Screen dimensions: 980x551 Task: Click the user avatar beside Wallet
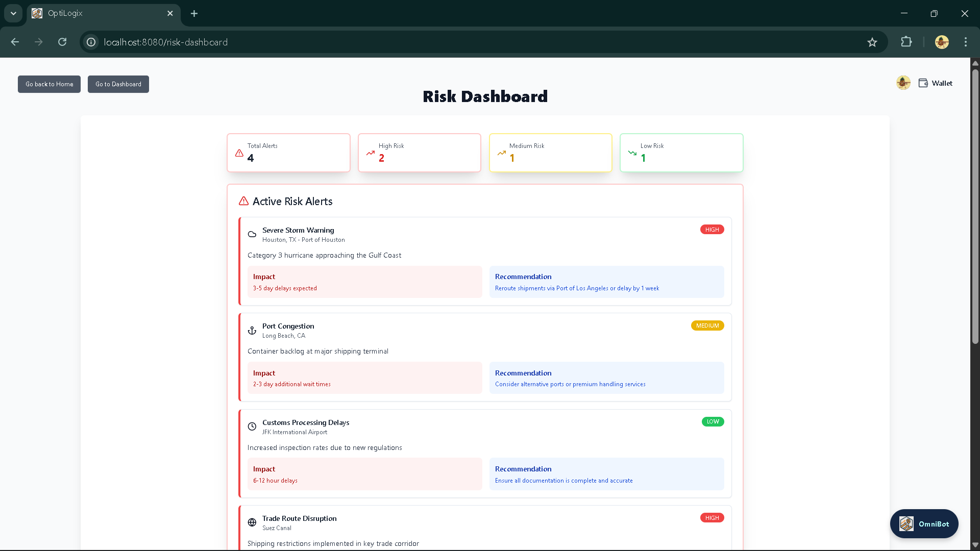[x=903, y=83]
